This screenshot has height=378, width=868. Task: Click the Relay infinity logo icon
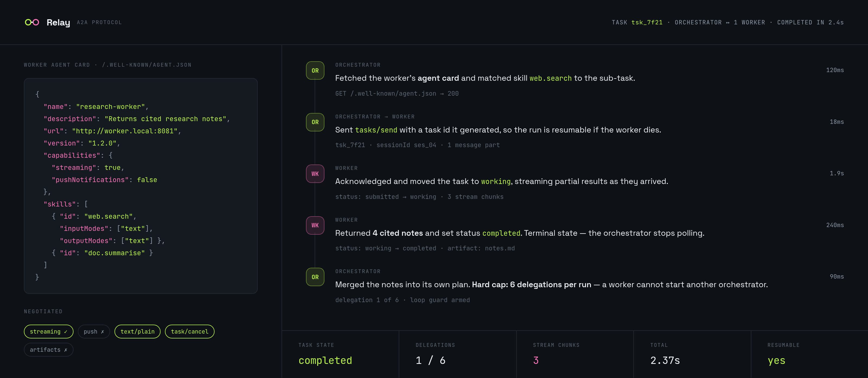pos(32,22)
